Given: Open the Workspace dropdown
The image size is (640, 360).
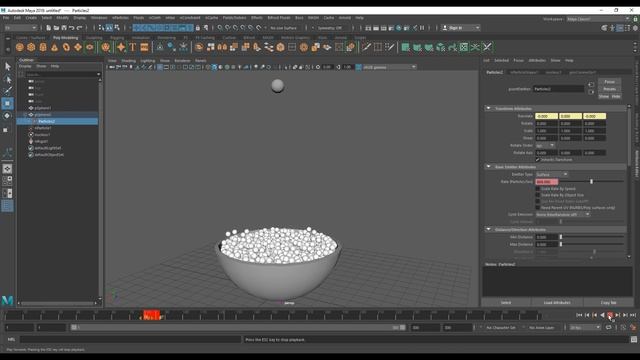Looking at the screenshot, I should click(x=598, y=19).
